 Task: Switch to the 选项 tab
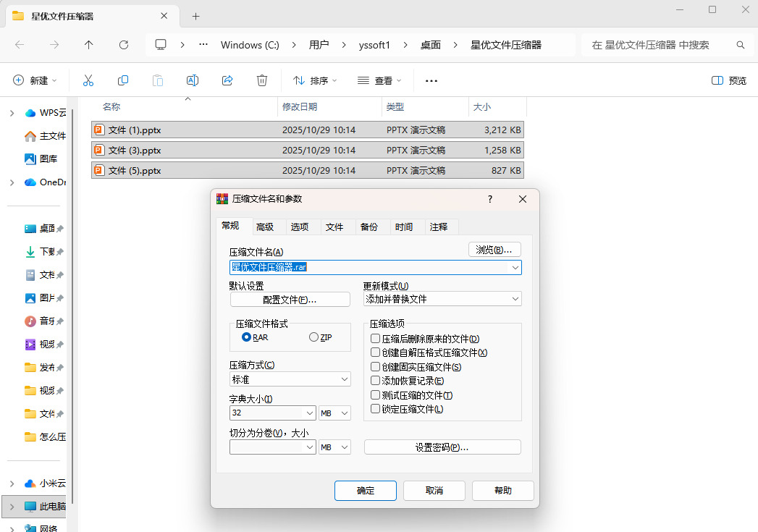coord(300,227)
